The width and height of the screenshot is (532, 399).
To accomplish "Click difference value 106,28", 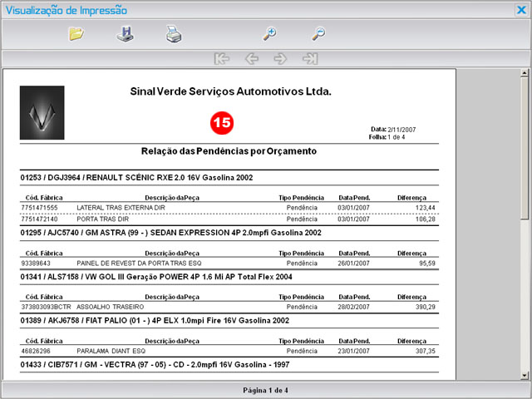I will [x=425, y=219].
